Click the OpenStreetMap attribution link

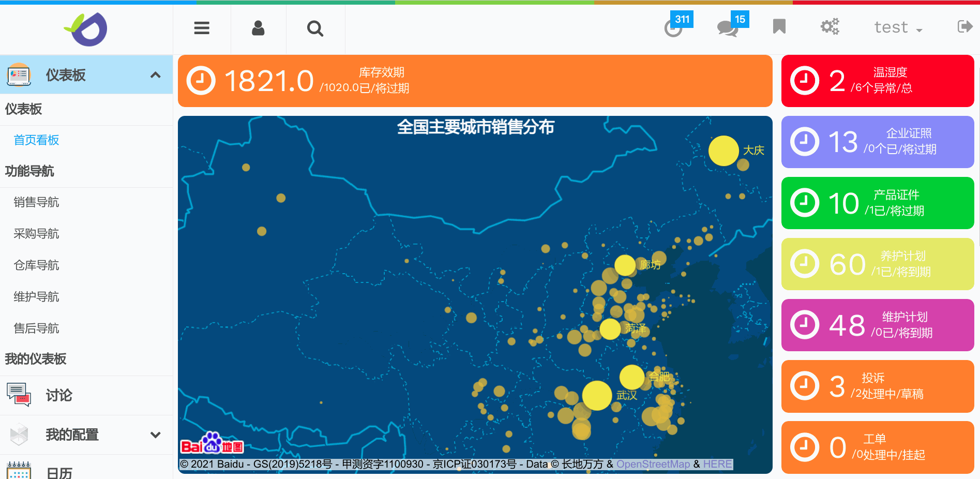(653, 464)
